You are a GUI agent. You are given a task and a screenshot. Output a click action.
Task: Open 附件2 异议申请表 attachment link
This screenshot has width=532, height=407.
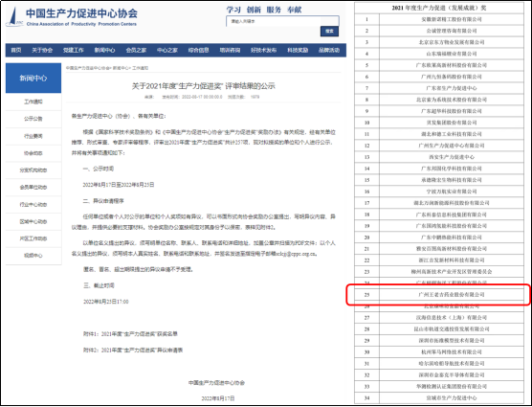click(x=133, y=350)
